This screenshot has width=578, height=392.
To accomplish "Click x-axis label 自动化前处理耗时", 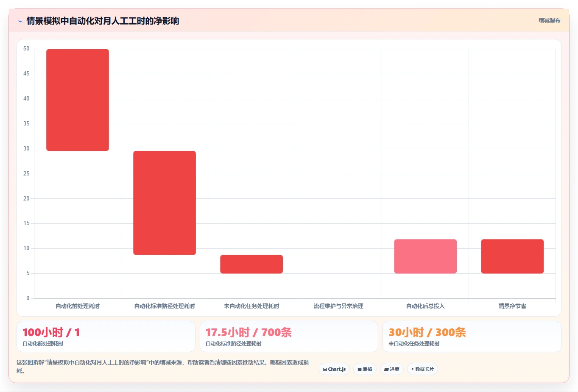I will [78, 306].
